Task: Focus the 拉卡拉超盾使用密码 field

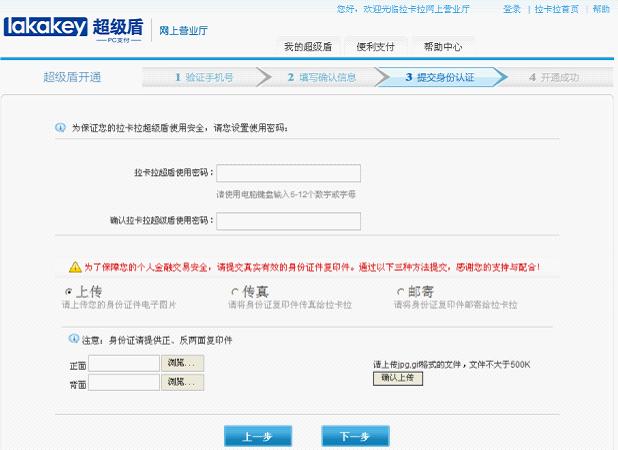Action: [289, 173]
